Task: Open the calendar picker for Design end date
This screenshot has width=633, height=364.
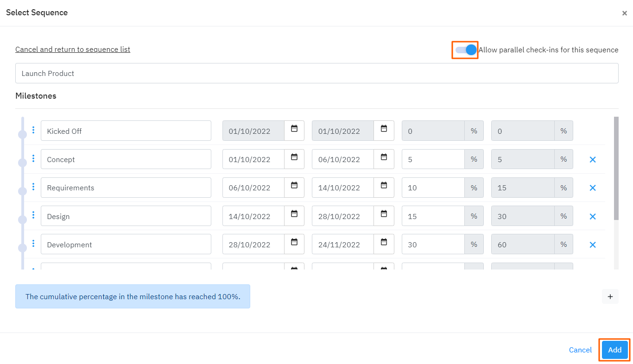Action: 384,216
